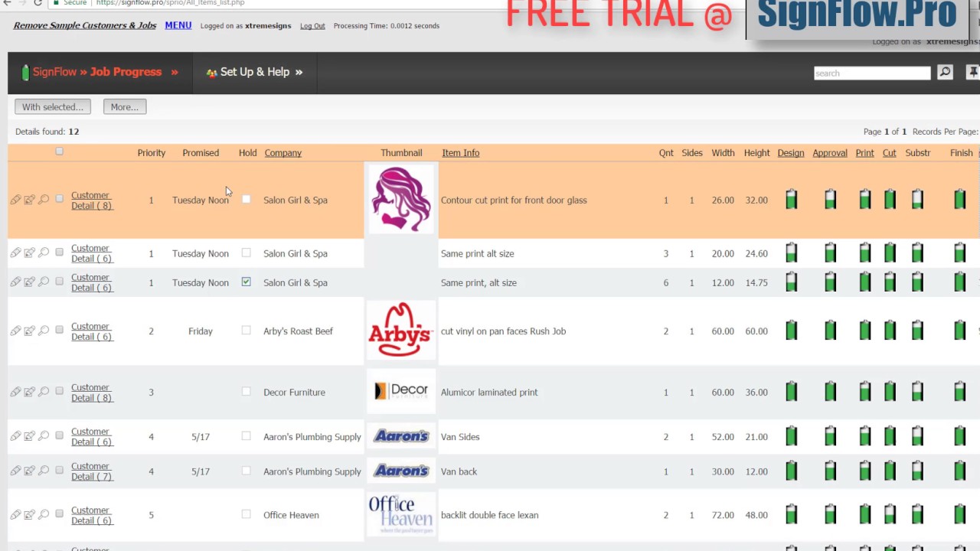Click Aaron's logo thumbnail in Van Sides row
Image resolution: width=980 pixels, height=551 pixels.
click(x=400, y=436)
